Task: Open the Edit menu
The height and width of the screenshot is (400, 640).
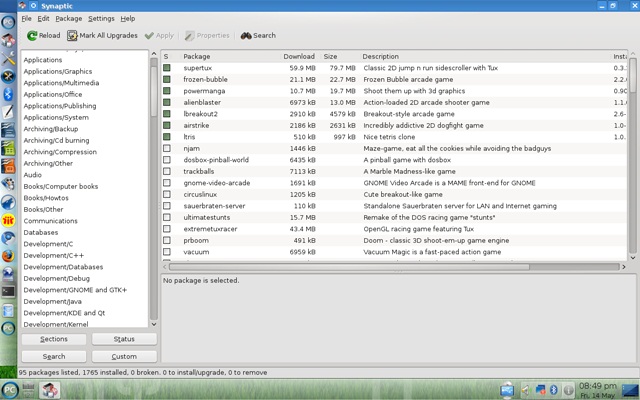Action: click(43, 18)
